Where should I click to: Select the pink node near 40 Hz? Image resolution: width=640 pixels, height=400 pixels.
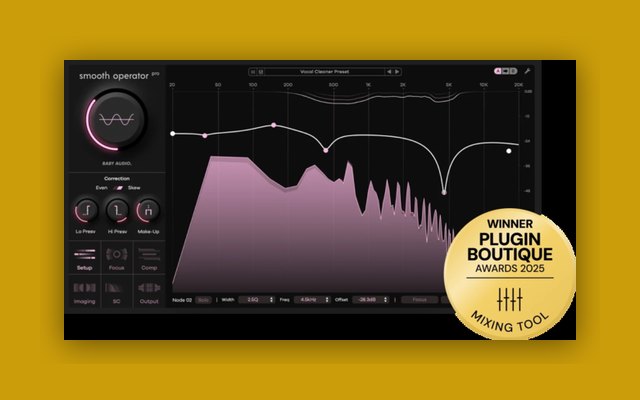[x=205, y=136]
